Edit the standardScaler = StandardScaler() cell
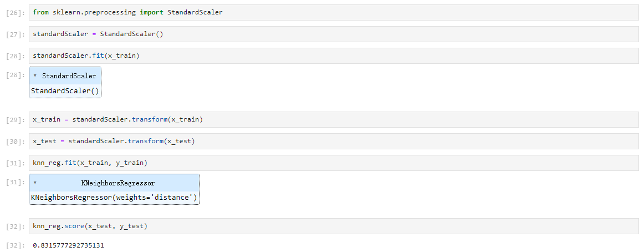Screen dimensions: 644x252 [x=334, y=34]
